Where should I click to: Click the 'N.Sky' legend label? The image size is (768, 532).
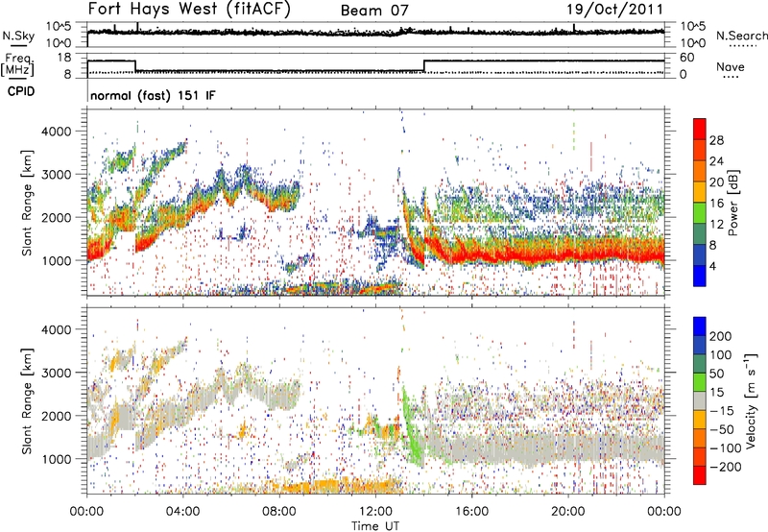[18, 36]
